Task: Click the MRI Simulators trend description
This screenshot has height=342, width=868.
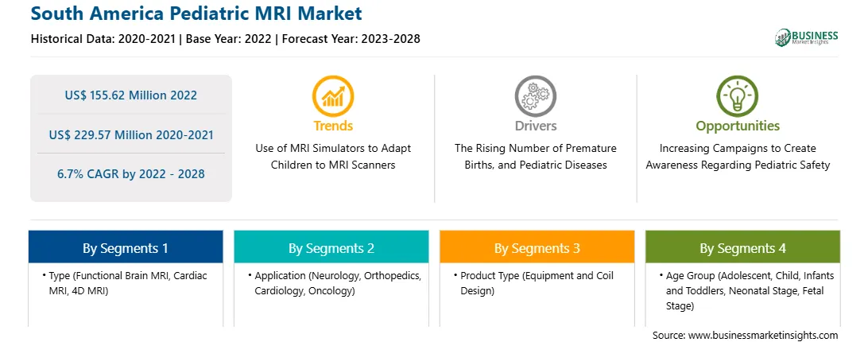Action: point(333,157)
